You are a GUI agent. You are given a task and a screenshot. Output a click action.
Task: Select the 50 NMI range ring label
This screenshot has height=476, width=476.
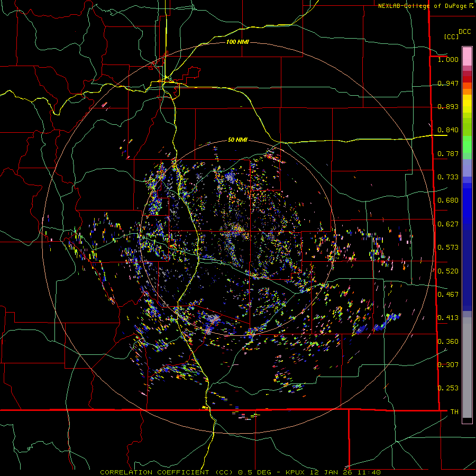(237, 140)
